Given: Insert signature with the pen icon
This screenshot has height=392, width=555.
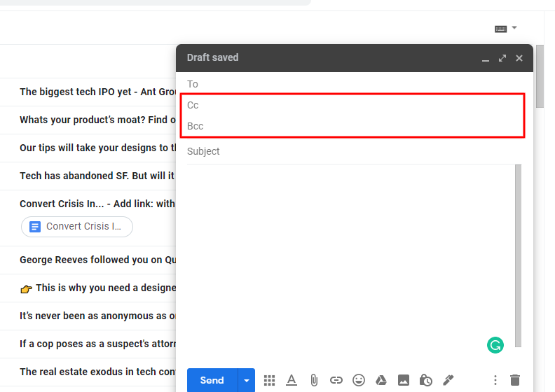Looking at the screenshot, I should coord(448,380).
